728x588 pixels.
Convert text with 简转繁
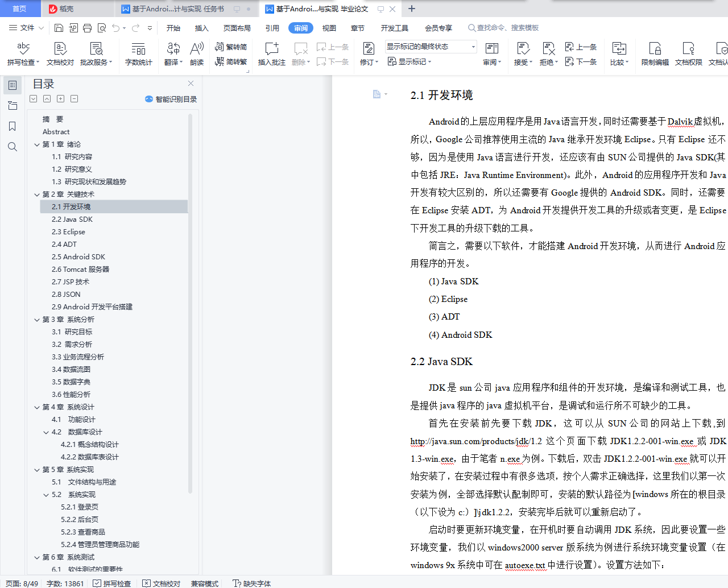click(x=231, y=61)
